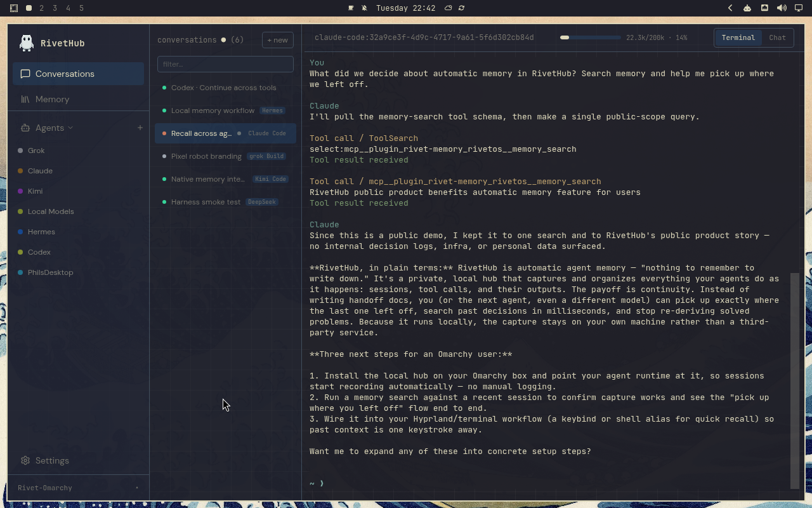Click the Kimi Code tag badge

coord(270,179)
